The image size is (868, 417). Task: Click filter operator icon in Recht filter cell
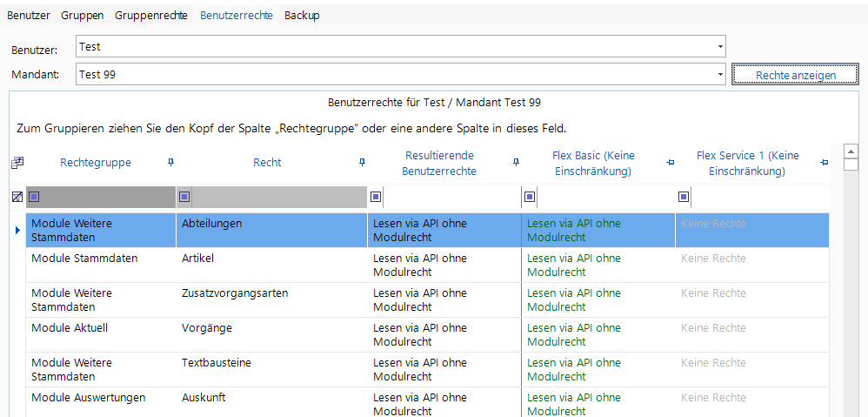pyautogui.click(x=185, y=197)
